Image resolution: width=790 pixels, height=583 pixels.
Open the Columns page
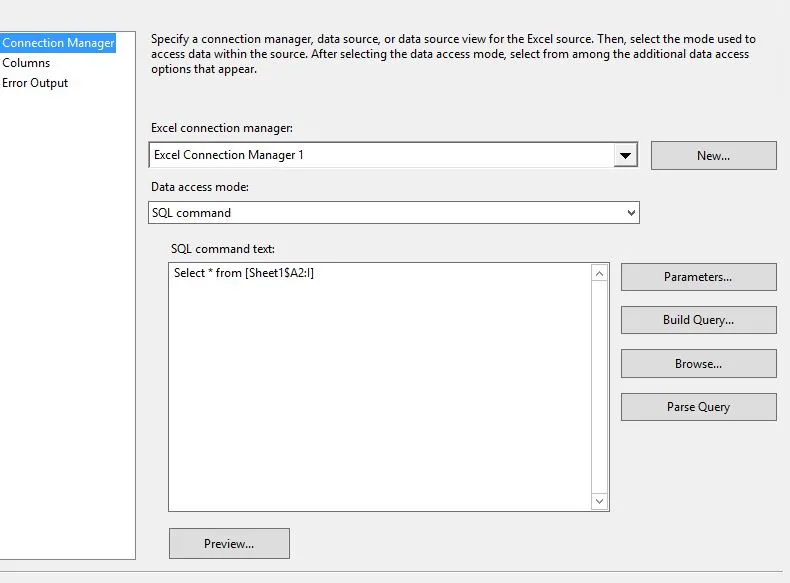tap(26, 63)
